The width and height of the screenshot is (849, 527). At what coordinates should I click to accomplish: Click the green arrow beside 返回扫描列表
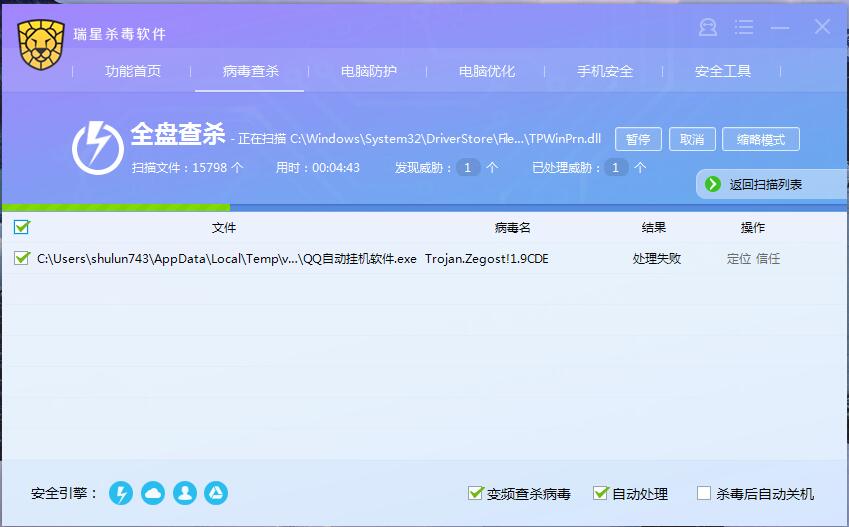click(713, 184)
